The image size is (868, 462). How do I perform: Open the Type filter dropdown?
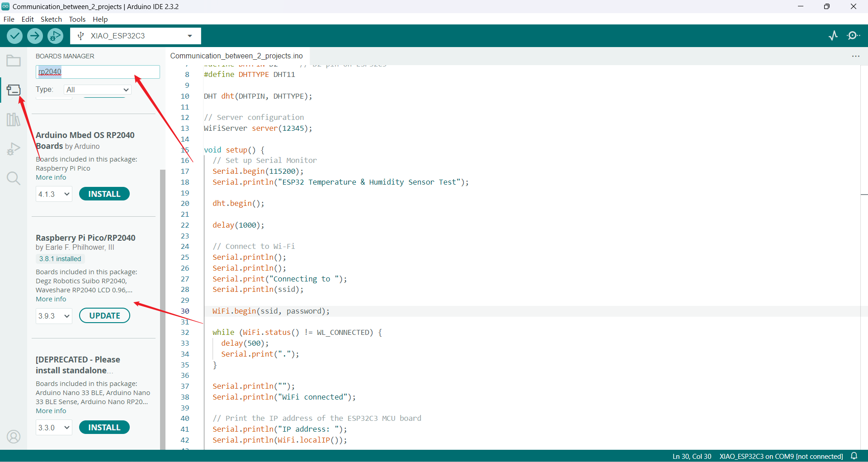[x=98, y=90]
